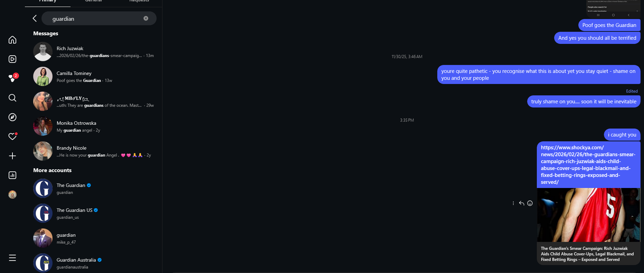This screenshot has width=644, height=273.
Task: Open the Explore compass icon
Action: pos(12,117)
